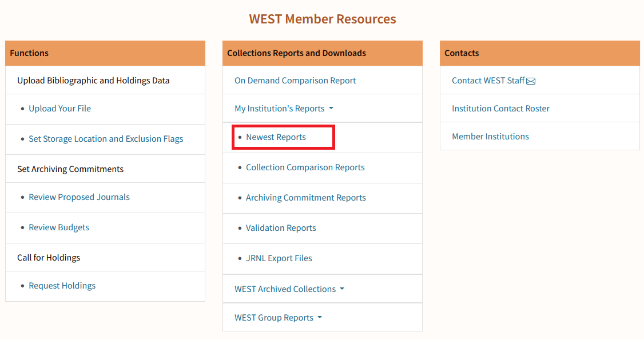
Task: Open the Validation Reports link
Action: (281, 229)
